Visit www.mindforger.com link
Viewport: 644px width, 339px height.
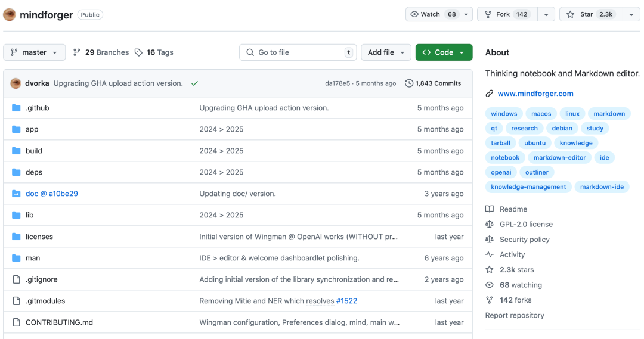point(535,94)
